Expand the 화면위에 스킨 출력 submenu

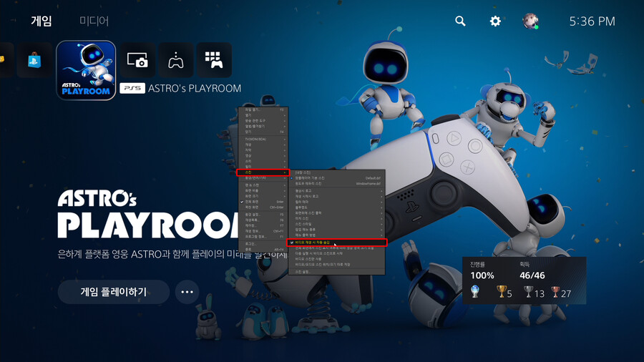click(x=336, y=213)
